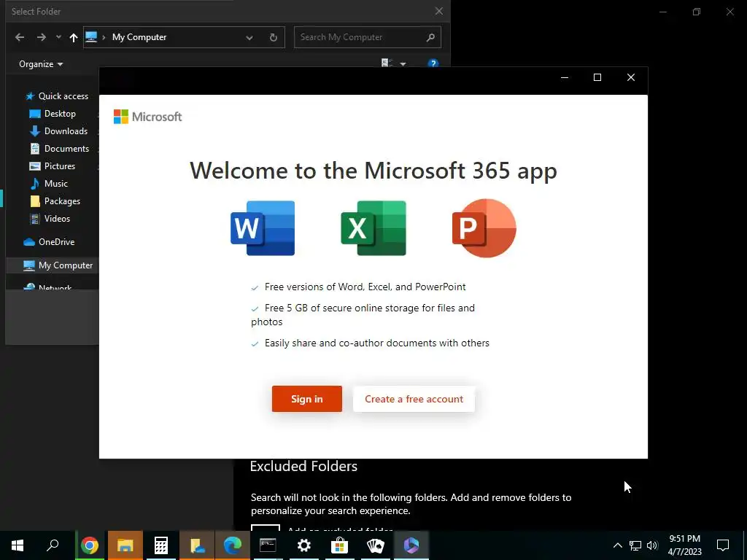The height and width of the screenshot is (560, 747).
Task: Go forward in Select Folder dialog
Action: (x=42, y=37)
